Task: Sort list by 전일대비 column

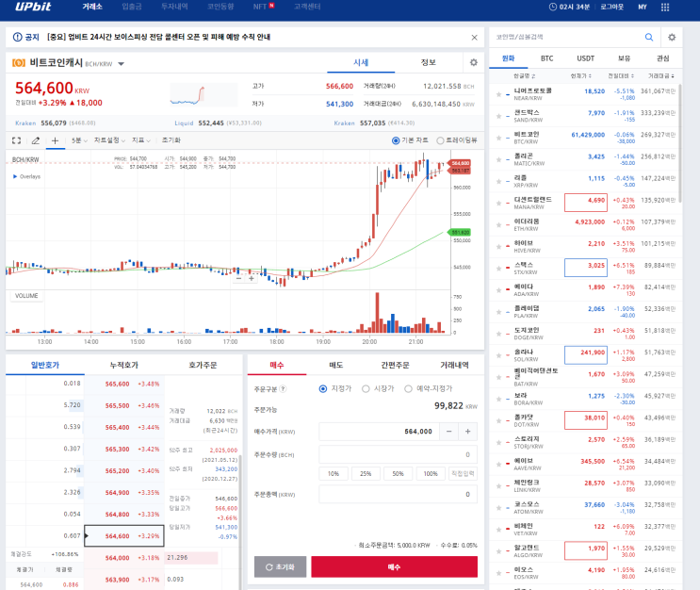Action: (621, 76)
